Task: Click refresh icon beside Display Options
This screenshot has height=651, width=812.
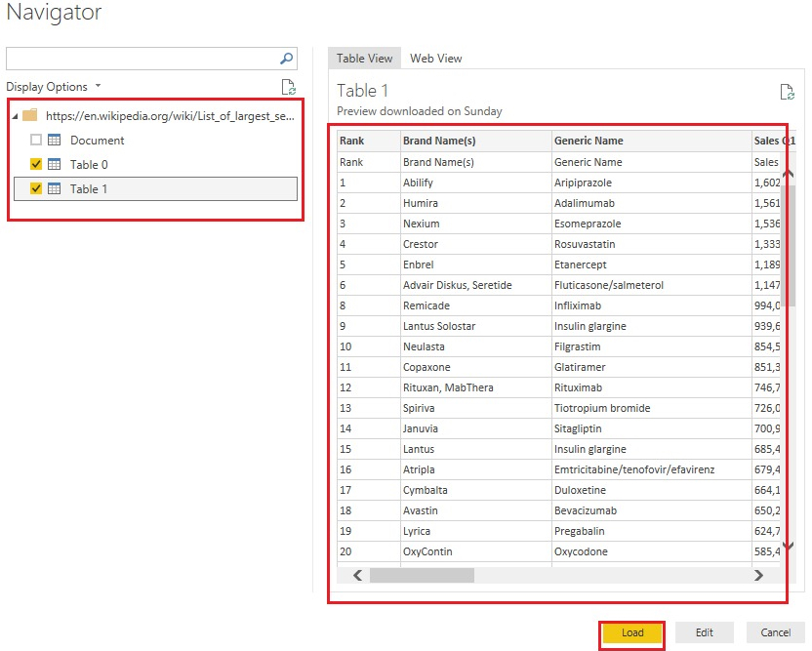Action: (289, 87)
